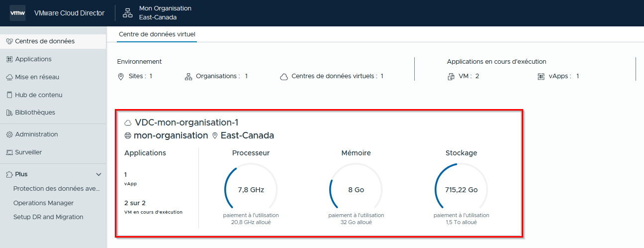Click the Sites location pin icon
This screenshot has width=644, height=248.
pos(121,77)
